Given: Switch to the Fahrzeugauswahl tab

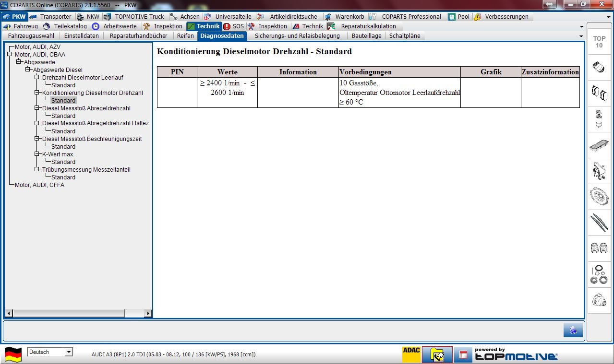Looking at the screenshot, I should point(31,36).
